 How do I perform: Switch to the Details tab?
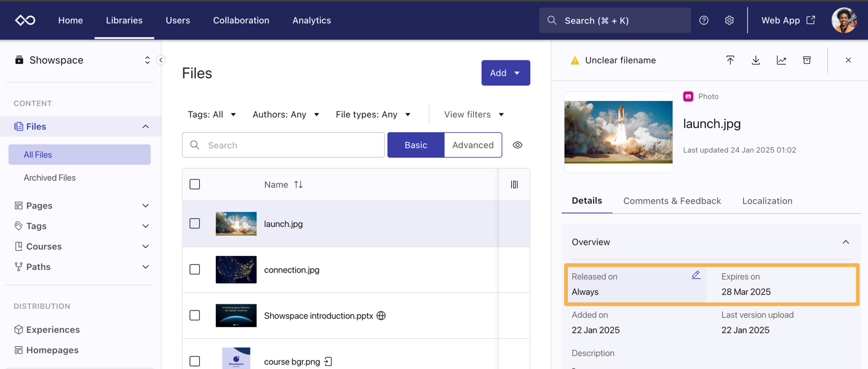coord(587,201)
